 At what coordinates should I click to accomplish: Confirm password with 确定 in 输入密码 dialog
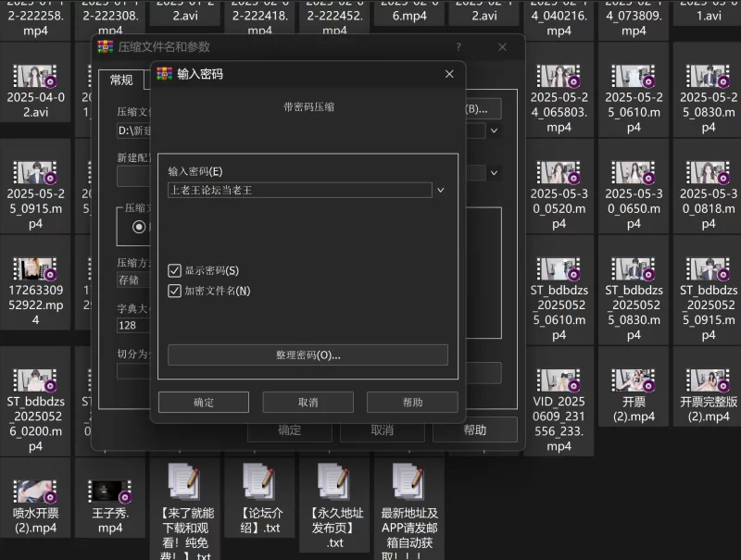click(x=204, y=402)
